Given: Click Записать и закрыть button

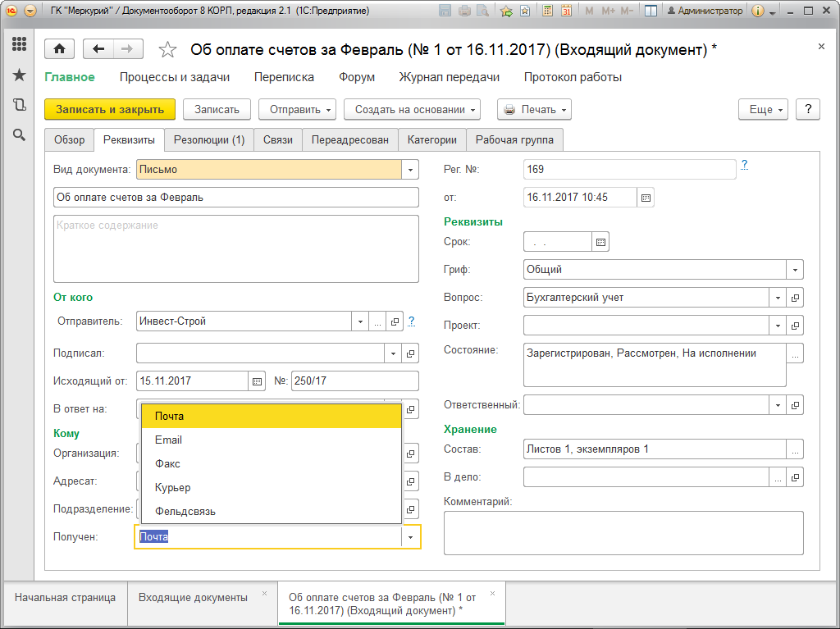Looking at the screenshot, I should coord(110,110).
